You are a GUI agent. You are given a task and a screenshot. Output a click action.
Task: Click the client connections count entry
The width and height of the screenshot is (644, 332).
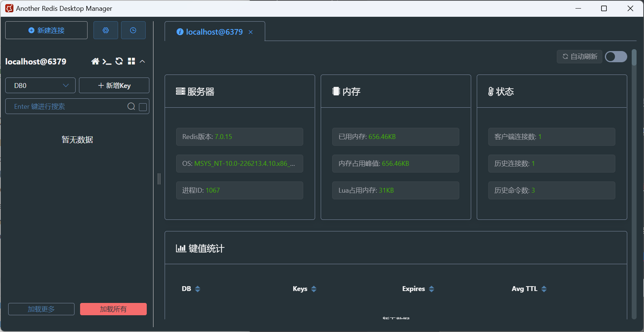pyautogui.click(x=552, y=137)
